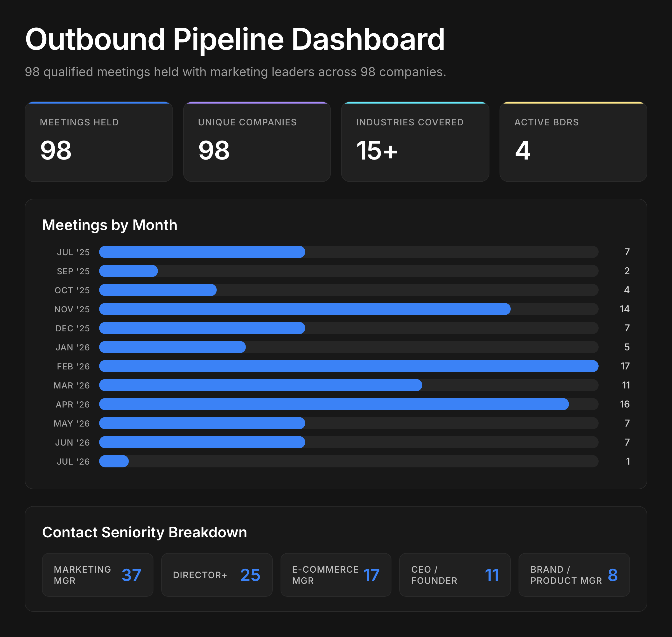Click the Director+ count 25
The width and height of the screenshot is (672, 637).
[x=250, y=575]
